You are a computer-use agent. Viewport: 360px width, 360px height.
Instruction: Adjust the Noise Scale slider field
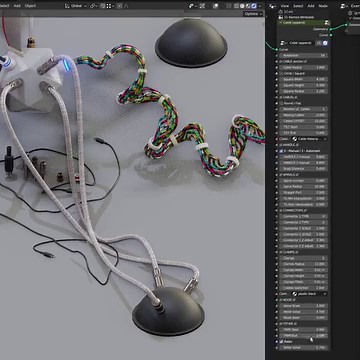[303, 306]
